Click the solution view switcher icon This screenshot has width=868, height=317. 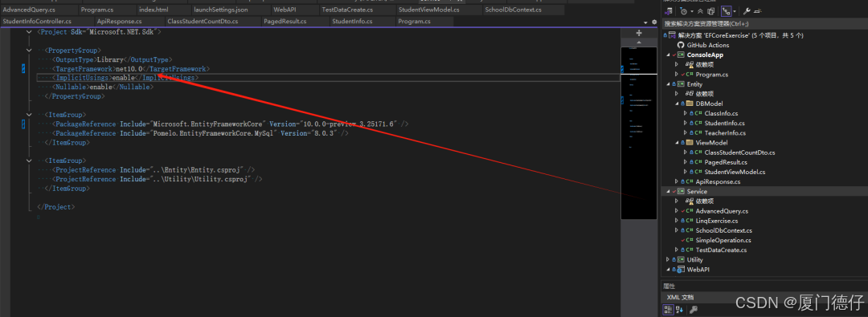tap(669, 11)
